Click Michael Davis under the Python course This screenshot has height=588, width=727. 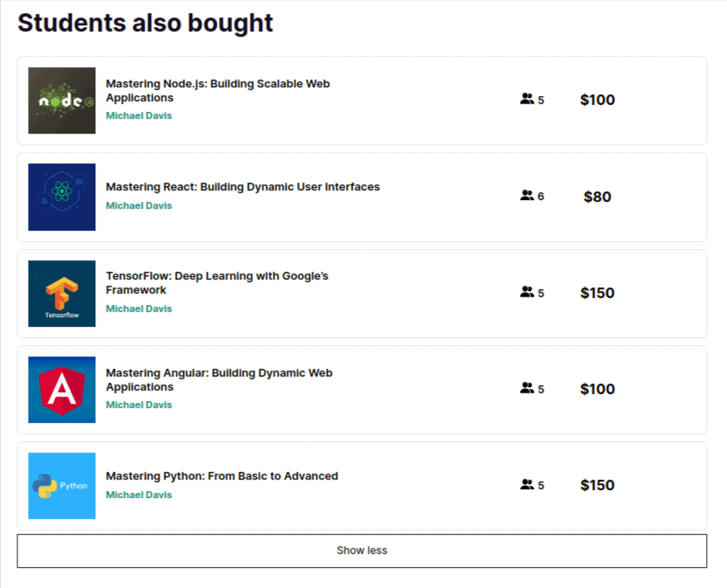pos(139,495)
